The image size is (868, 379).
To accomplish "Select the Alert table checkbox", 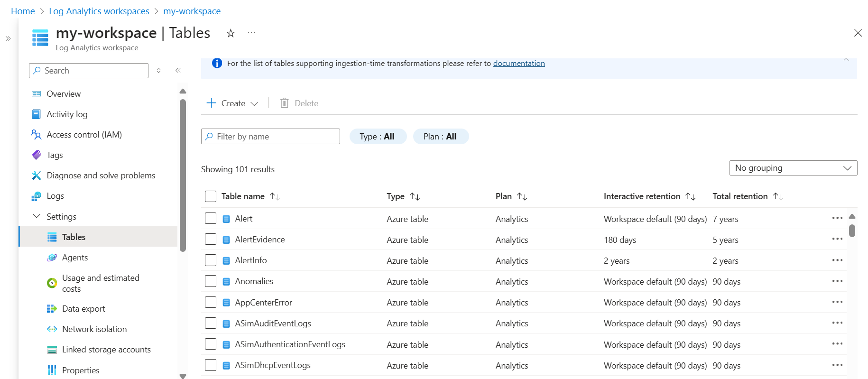I will (211, 219).
